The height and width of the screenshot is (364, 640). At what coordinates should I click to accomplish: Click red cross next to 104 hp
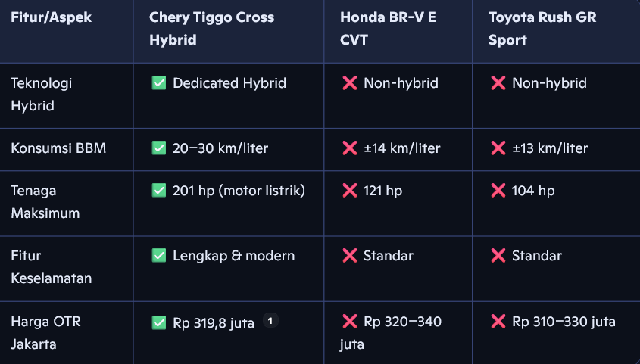pos(498,191)
